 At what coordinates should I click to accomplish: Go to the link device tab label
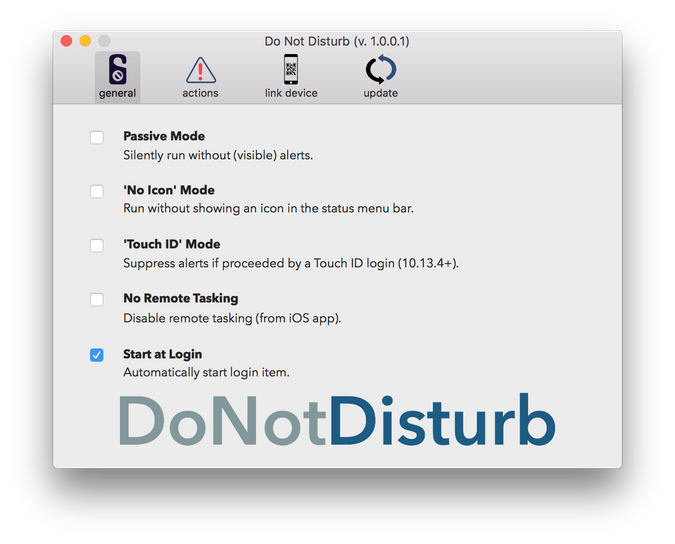(291, 93)
